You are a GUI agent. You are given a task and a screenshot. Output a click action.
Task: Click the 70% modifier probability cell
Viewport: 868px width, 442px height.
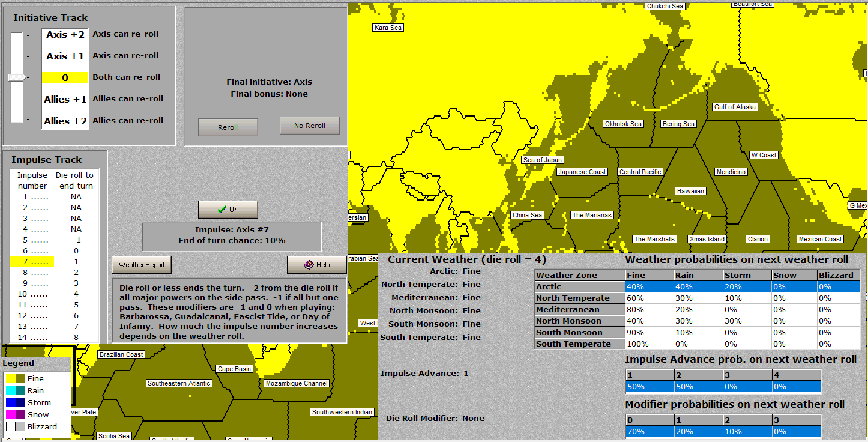click(x=649, y=431)
